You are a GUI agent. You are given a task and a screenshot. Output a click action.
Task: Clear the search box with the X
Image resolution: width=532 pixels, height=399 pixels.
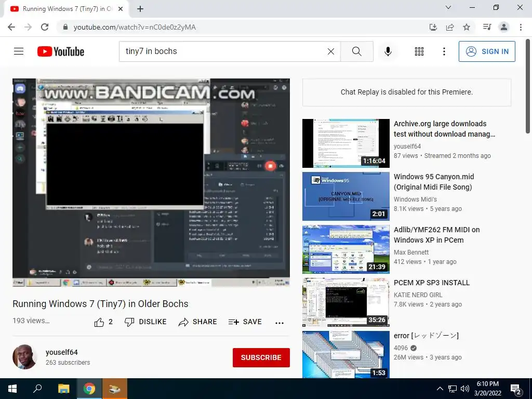point(331,51)
